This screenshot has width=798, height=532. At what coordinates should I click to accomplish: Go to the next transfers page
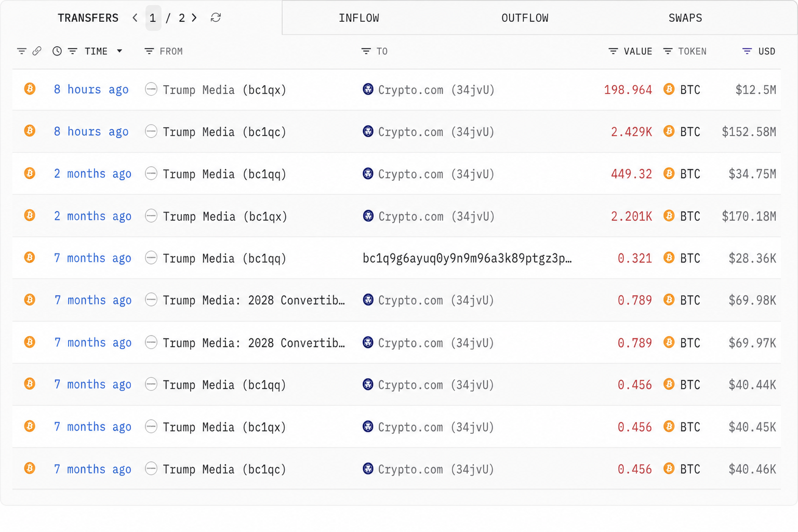click(194, 18)
